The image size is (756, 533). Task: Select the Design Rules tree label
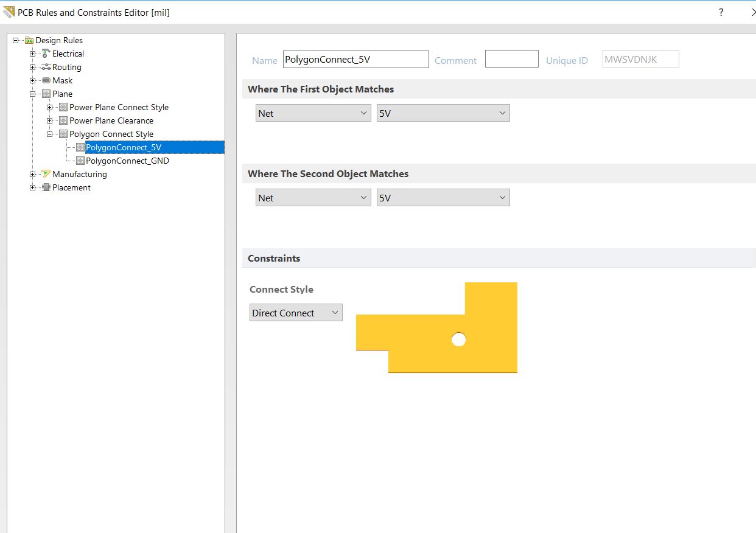coord(59,40)
